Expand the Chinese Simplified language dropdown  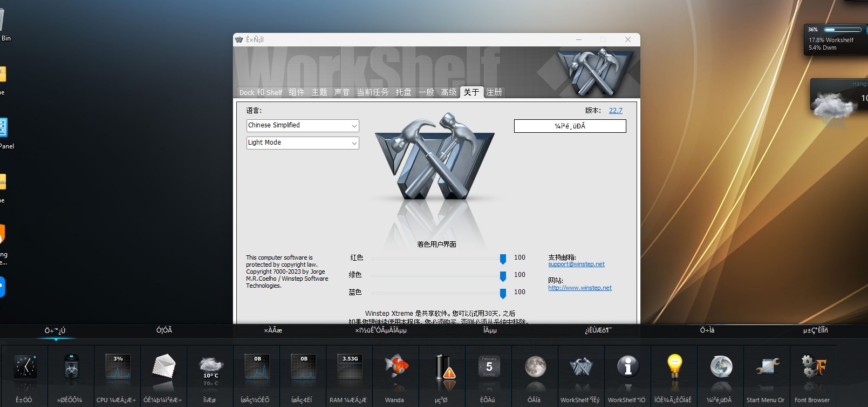303,126
